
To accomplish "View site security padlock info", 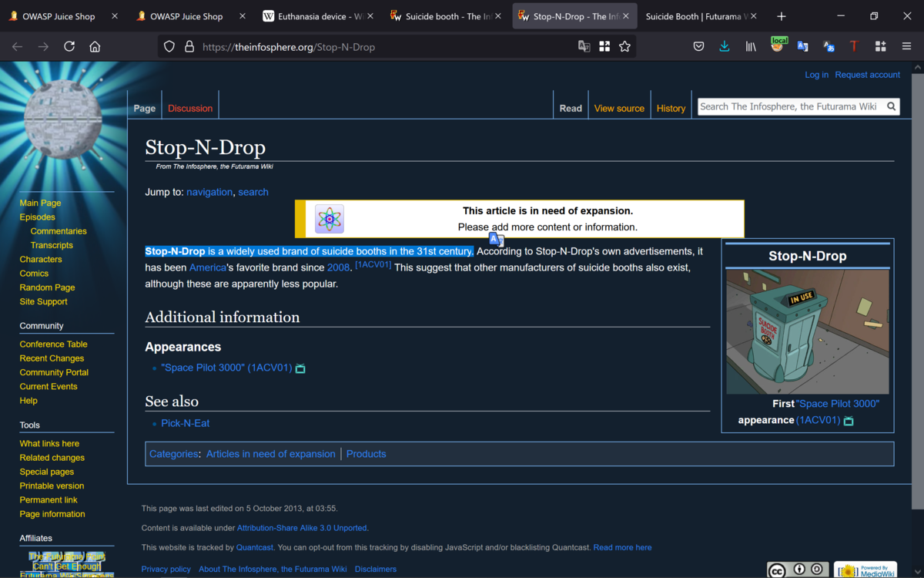I will pyautogui.click(x=189, y=47).
